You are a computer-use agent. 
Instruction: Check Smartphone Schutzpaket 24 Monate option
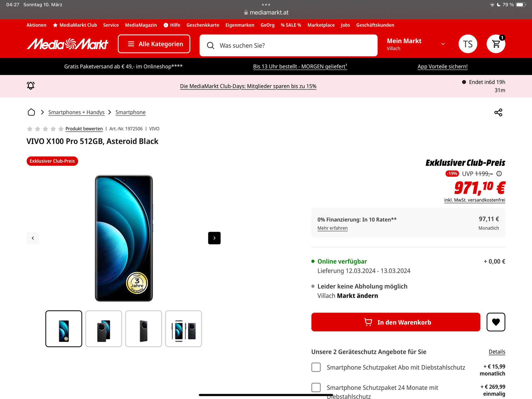[316, 387]
